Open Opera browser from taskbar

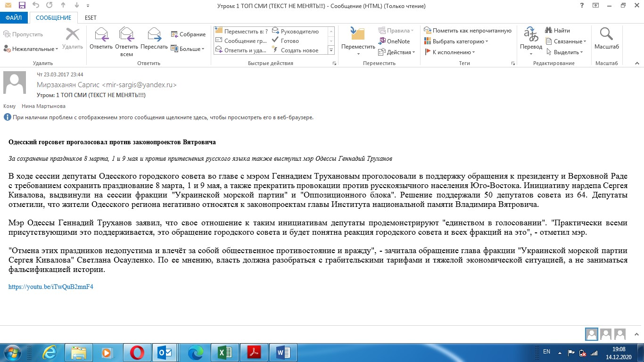pos(137,353)
